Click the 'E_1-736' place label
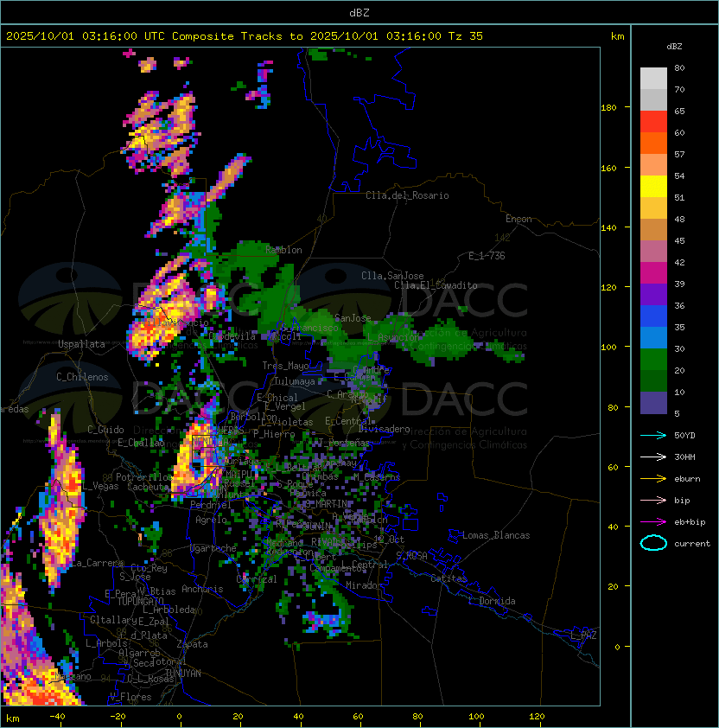This screenshot has height=728, width=719. coord(487,256)
